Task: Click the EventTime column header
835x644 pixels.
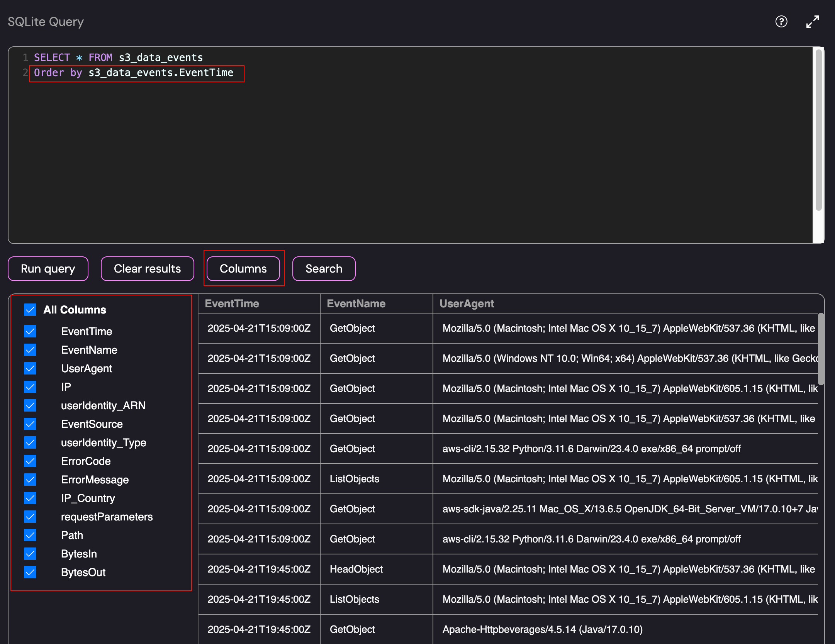Action: (232, 303)
